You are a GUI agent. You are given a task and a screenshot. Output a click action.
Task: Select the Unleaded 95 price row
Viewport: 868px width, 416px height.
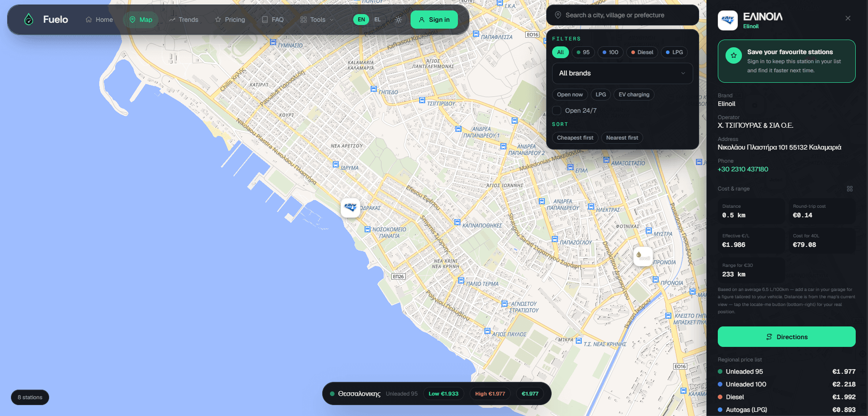[x=787, y=371]
